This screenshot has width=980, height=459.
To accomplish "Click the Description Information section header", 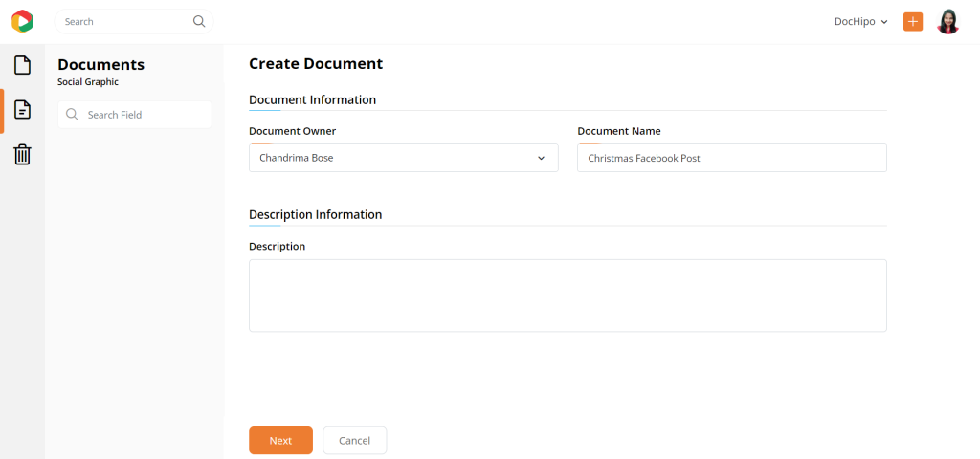I will [315, 214].
